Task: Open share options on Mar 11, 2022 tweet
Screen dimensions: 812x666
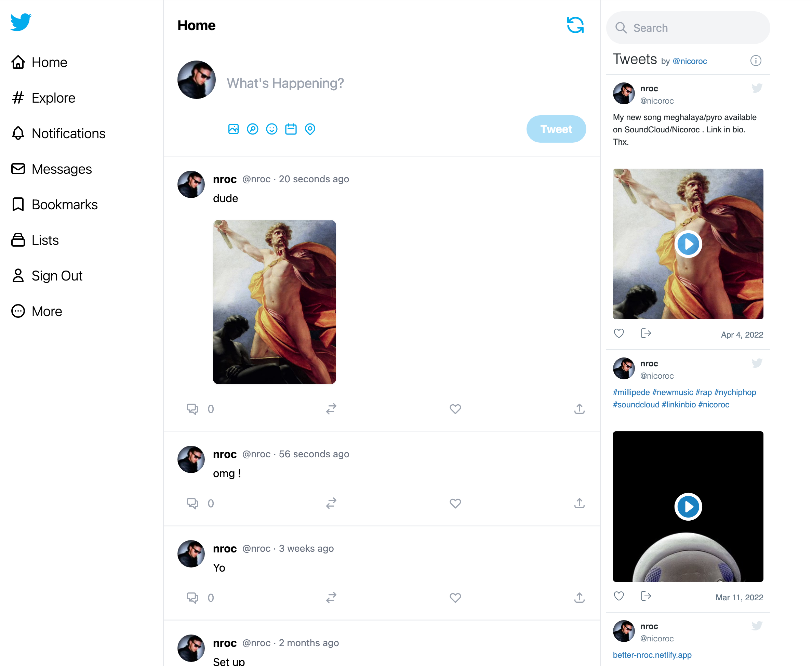Action: coord(646,596)
